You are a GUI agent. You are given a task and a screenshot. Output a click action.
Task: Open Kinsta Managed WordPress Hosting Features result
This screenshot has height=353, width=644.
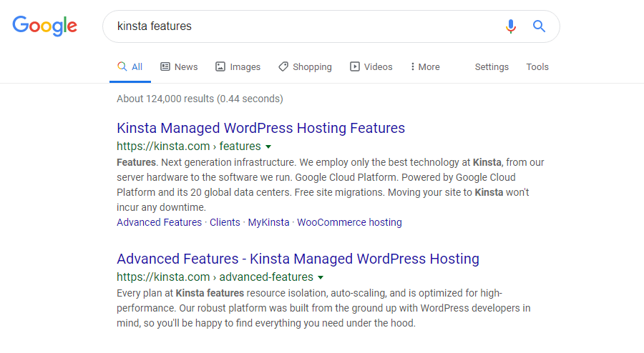coord(260,129)
